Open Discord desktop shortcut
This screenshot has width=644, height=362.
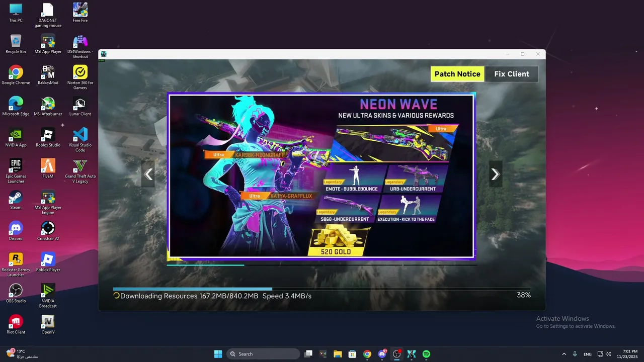click(16, 231)
